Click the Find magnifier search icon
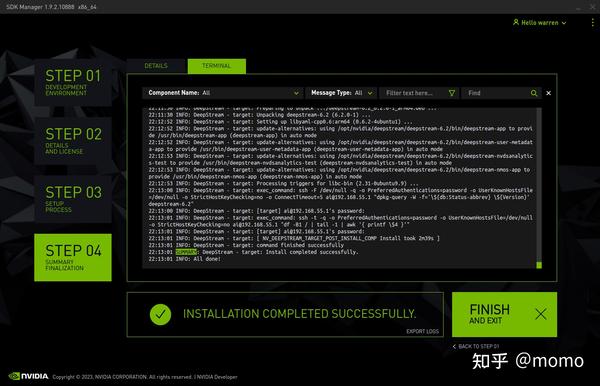Viewport: 600px width, 386px height. tap(534, 93)
